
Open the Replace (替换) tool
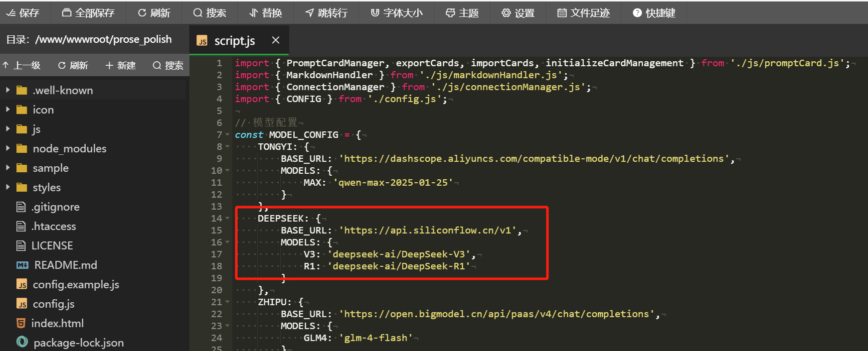266,13
